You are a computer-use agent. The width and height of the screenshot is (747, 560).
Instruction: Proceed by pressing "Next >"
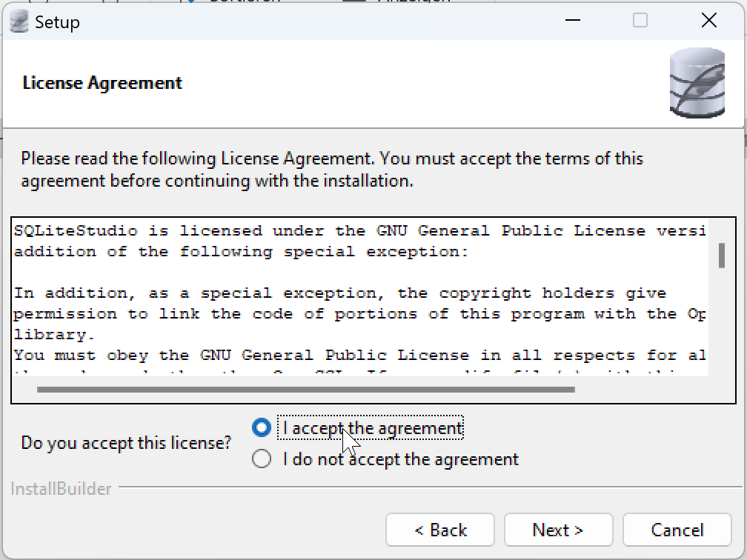coord(558,530)
